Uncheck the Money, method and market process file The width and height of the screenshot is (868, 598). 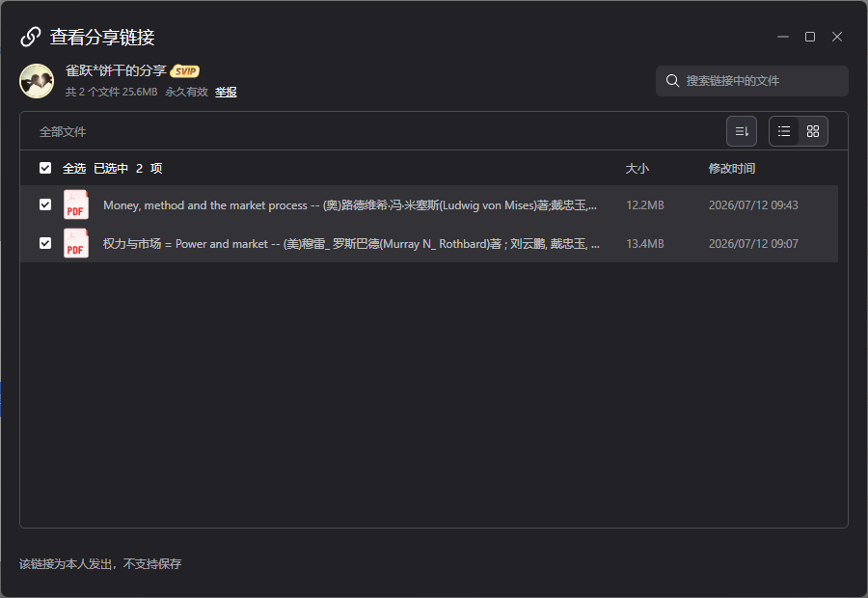(45, 204)
